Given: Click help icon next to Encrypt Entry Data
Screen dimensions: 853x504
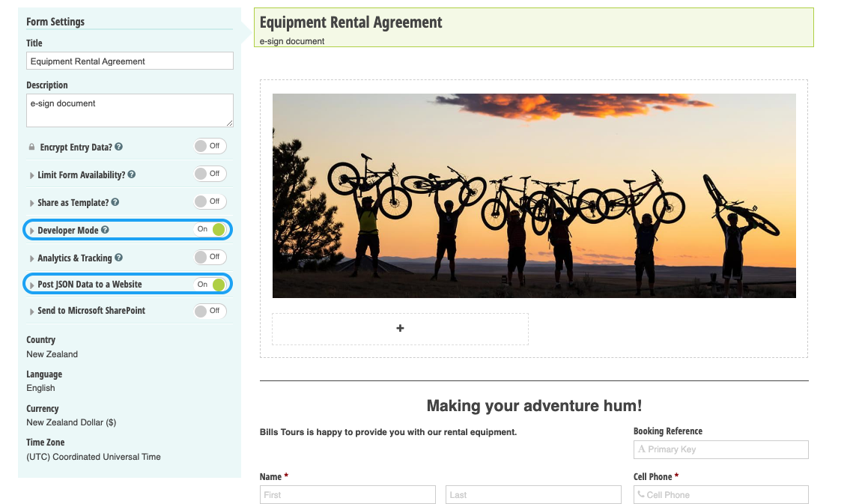Looking at the screenshot, I should tap(118, 147).
